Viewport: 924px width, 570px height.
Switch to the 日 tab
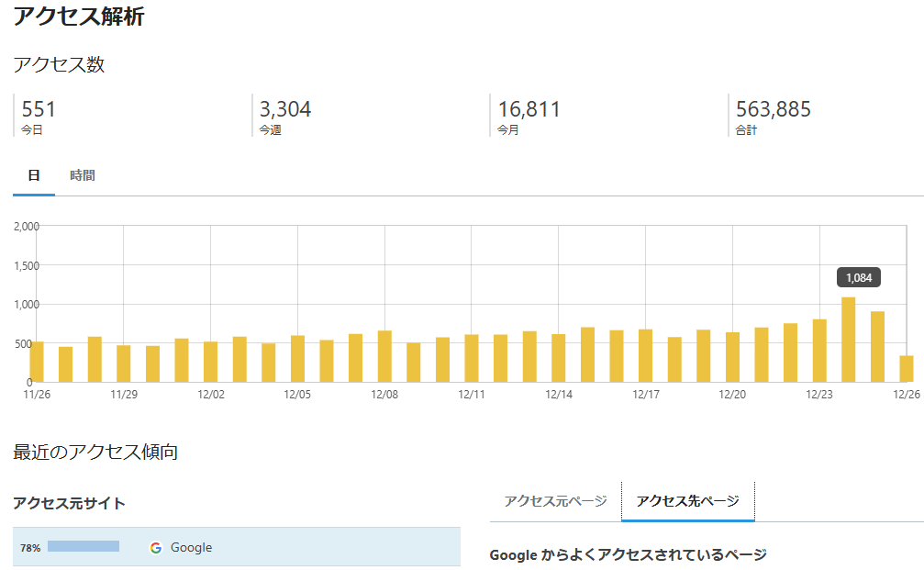coord(34,175)
